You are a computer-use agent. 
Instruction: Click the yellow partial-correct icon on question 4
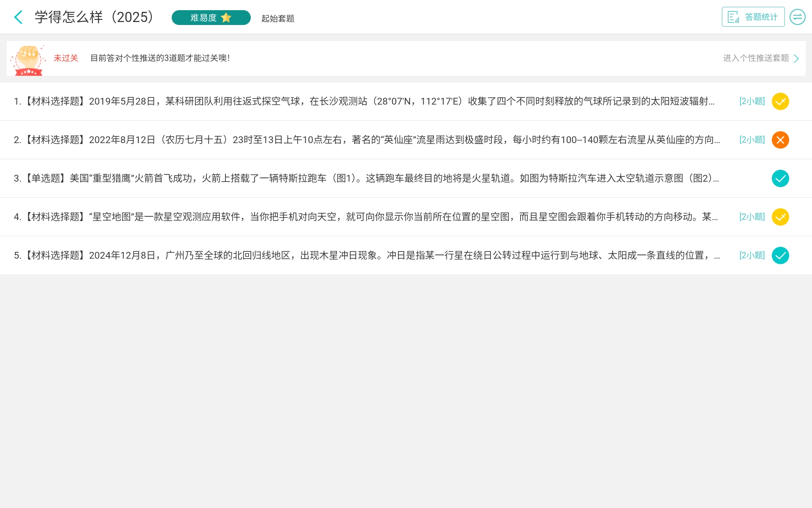click(x=780, y=217)
